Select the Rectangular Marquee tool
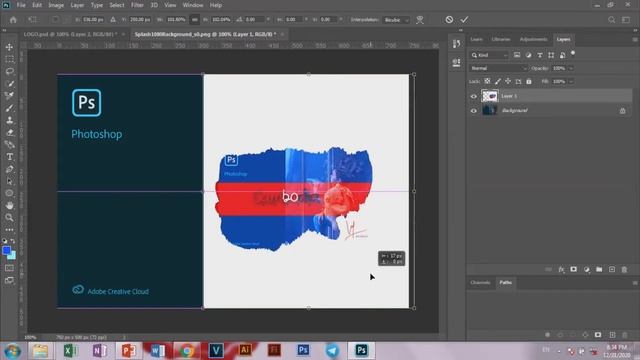Image resolution: width=640 pixels, height=360 pixels. 9,59
